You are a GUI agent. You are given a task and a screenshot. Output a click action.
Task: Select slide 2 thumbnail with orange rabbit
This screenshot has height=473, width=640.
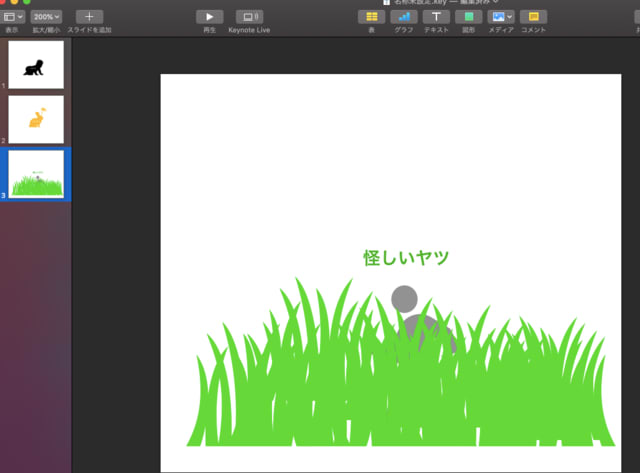[x=36, y=119]
